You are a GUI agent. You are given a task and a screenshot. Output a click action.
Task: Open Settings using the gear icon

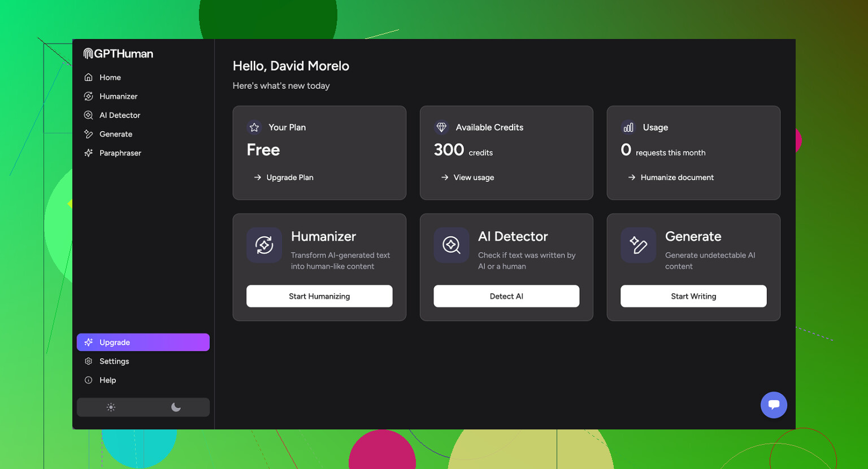[89, 361]
